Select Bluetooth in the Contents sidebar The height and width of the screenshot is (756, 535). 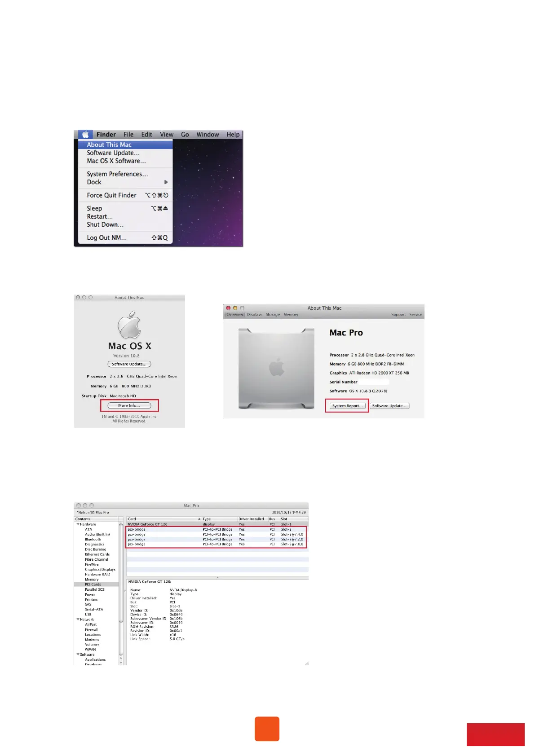[93, 539]
